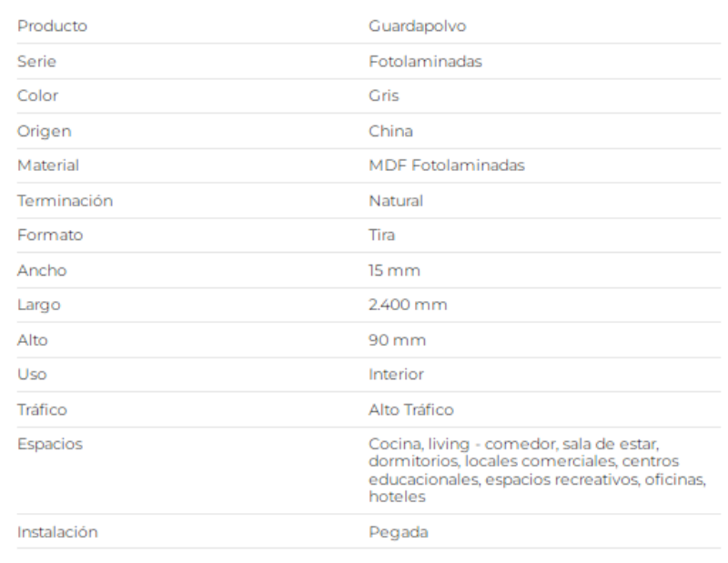Click the Instalación label

click(57, 532)
